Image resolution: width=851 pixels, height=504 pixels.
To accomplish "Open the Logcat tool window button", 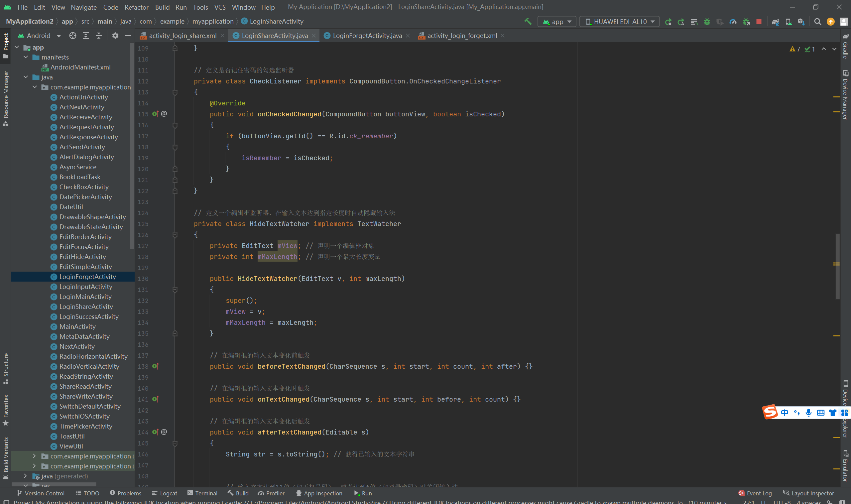I will (164, 493).
